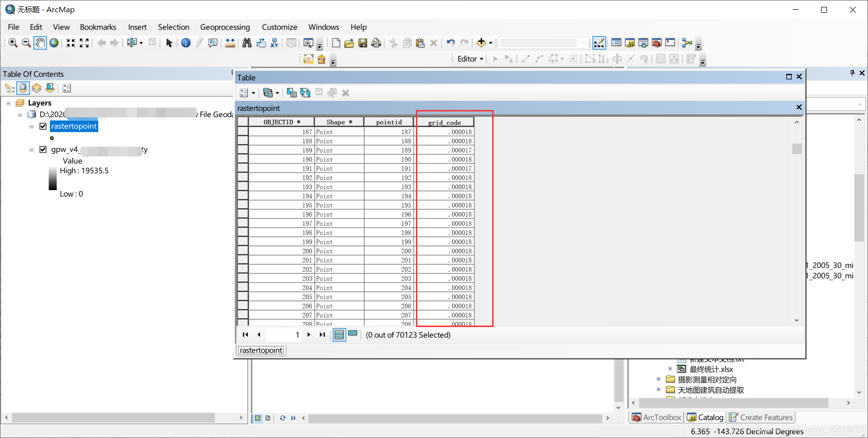Undo the last action

(451, 43)
